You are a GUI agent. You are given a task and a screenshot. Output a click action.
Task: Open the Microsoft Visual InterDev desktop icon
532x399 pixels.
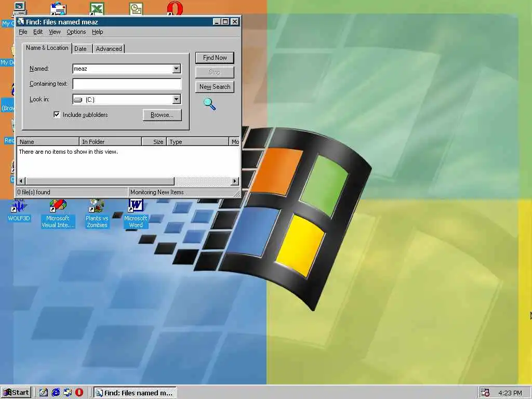[x=58, y=214]
